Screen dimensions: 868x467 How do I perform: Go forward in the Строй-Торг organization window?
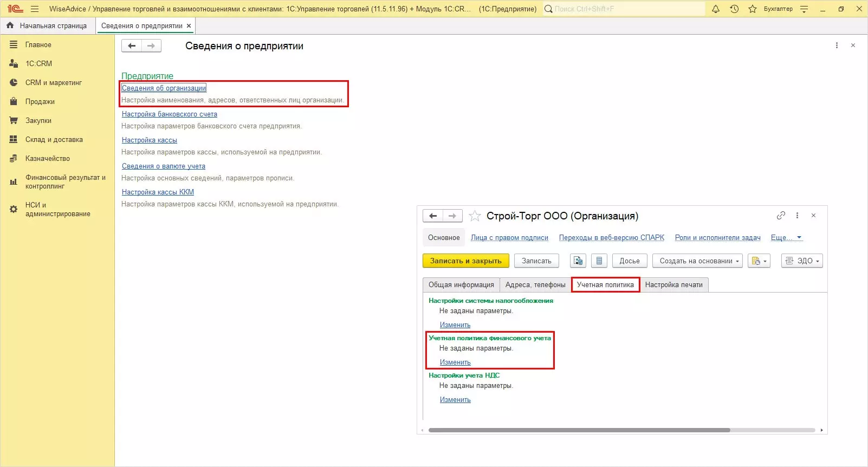coord(452,216)
